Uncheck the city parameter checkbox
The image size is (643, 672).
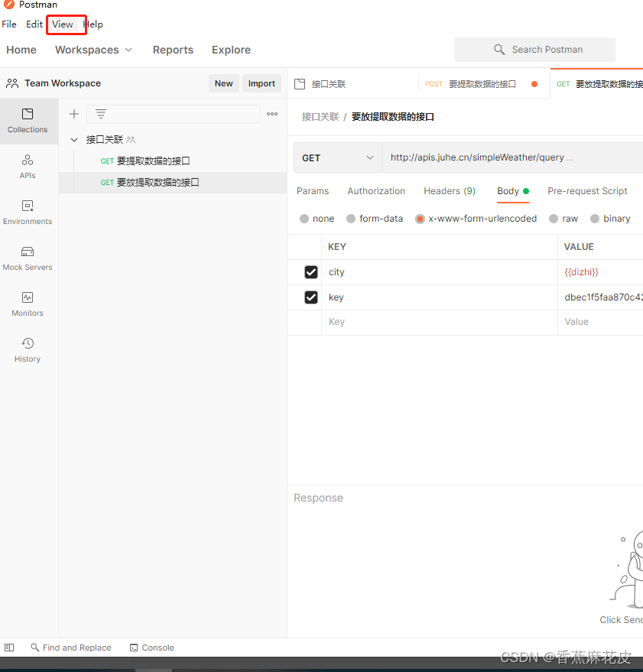(311, 272)
